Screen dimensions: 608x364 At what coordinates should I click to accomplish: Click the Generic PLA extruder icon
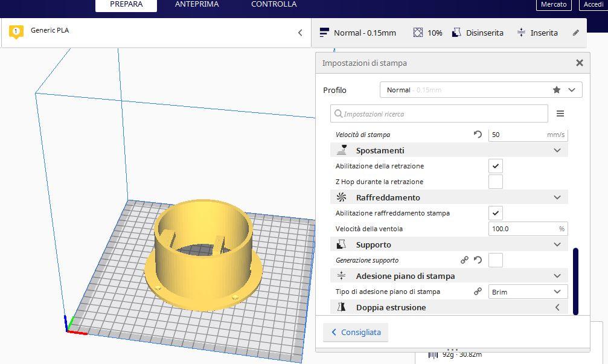(x=16, y=31)
